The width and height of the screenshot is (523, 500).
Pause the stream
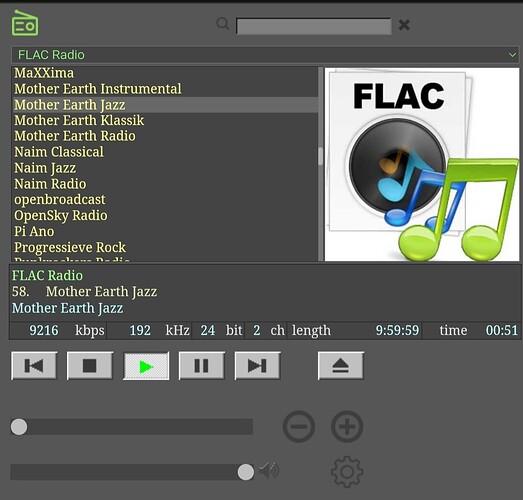coord(201,366)
